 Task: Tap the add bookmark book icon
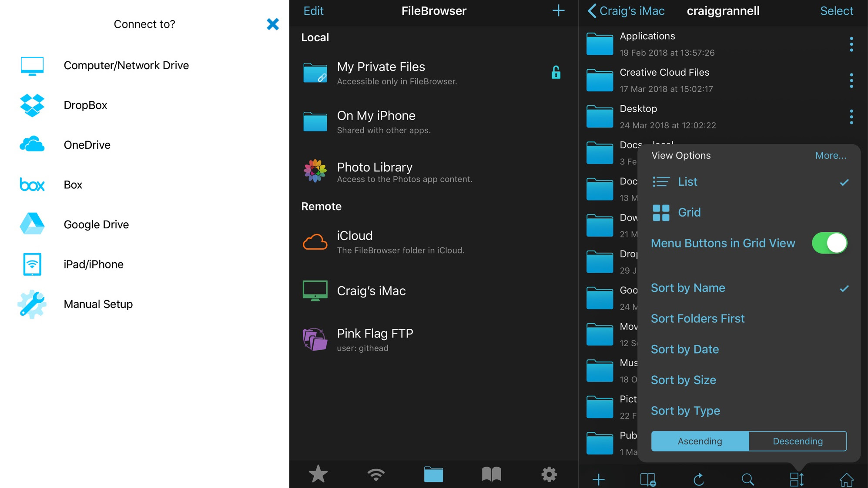pyautogui.click(x=648, y=479)
